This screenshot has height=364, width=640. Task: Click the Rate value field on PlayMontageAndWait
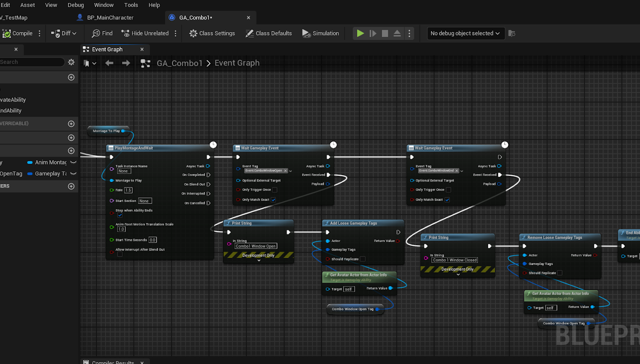point(128,190)
